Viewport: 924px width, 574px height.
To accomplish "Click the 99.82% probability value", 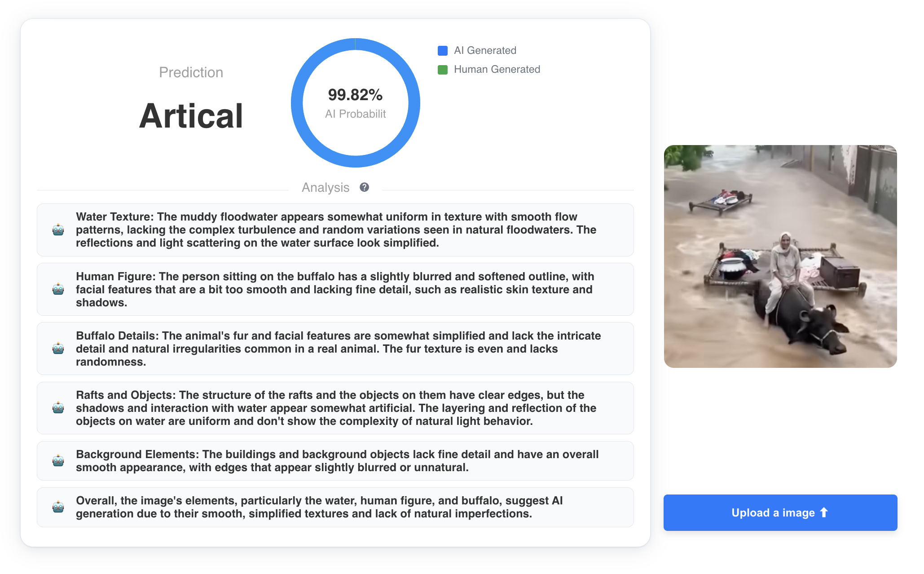I will click(x=355, y=95).
